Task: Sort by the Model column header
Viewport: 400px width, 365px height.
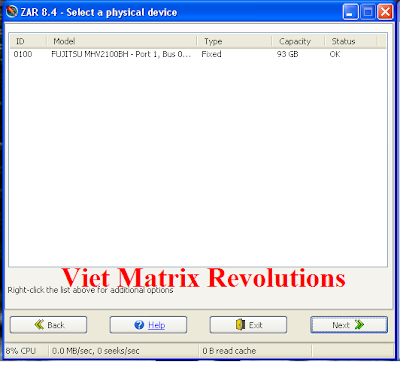Action: (x=122, y=41)
